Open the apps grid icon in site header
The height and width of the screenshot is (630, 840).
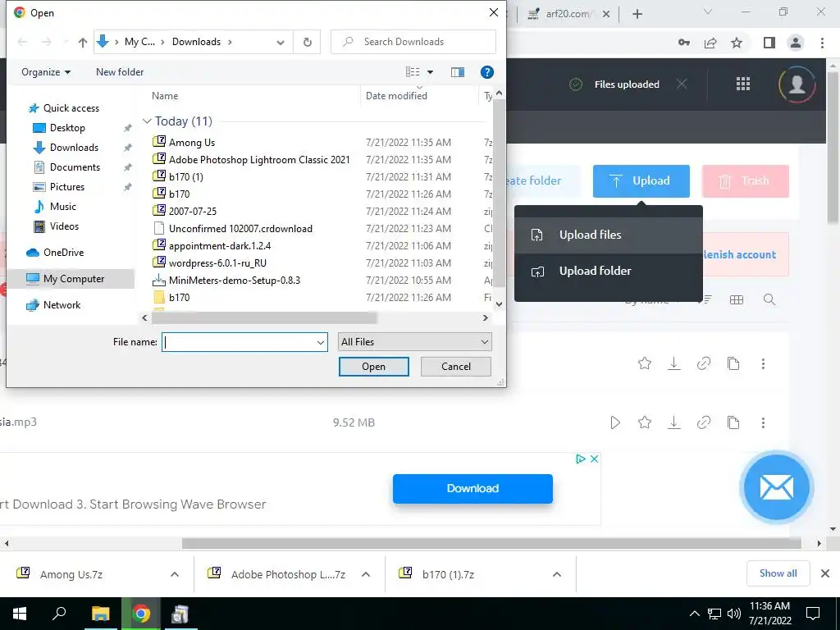point(742,84)
